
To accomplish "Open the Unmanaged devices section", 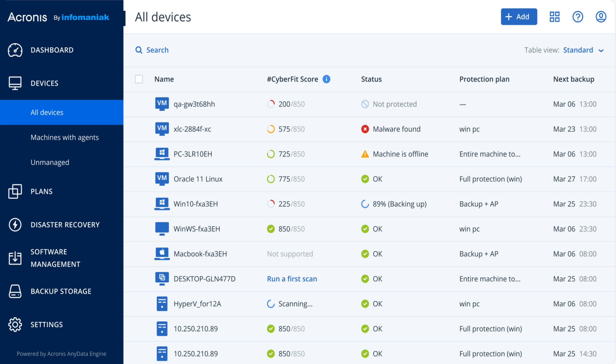I will coord(50,162).
